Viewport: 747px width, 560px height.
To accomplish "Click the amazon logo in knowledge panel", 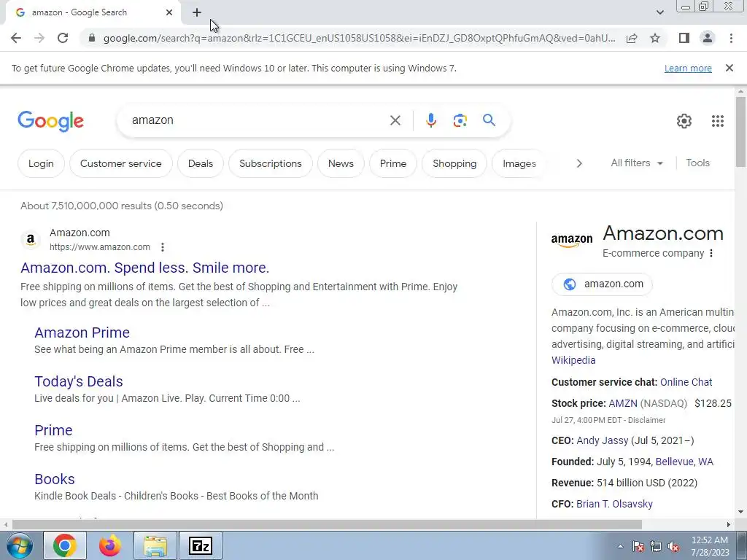I will (572, 241).
